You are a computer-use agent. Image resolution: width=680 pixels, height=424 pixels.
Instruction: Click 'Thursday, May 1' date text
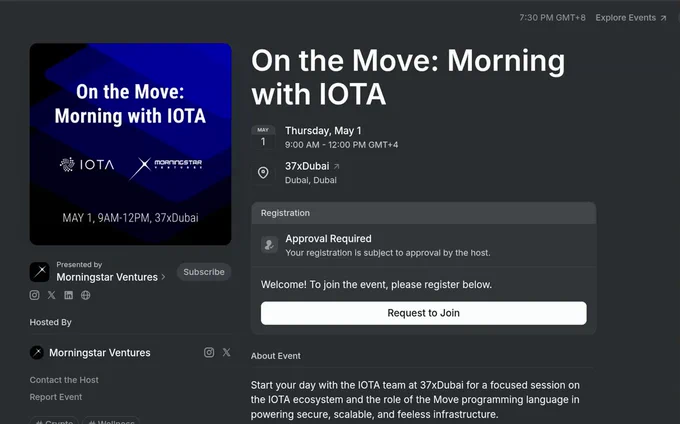(323, 130)
